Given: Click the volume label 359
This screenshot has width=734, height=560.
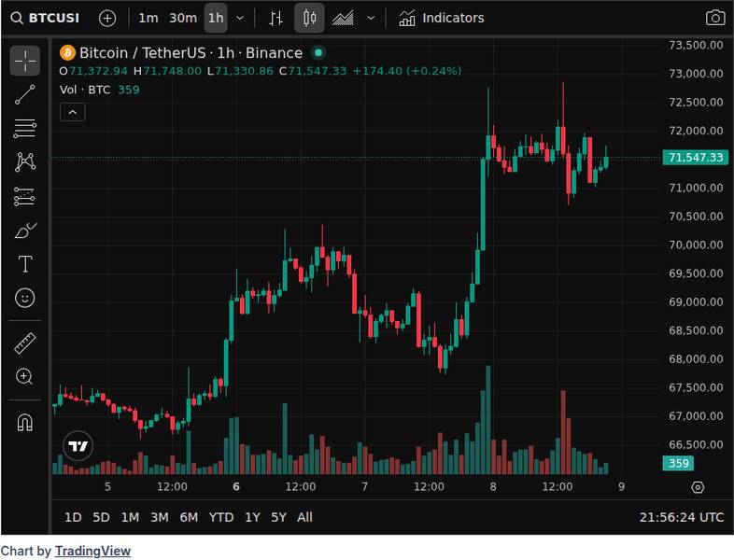Looking at the screenshot, I should (678, 463).
